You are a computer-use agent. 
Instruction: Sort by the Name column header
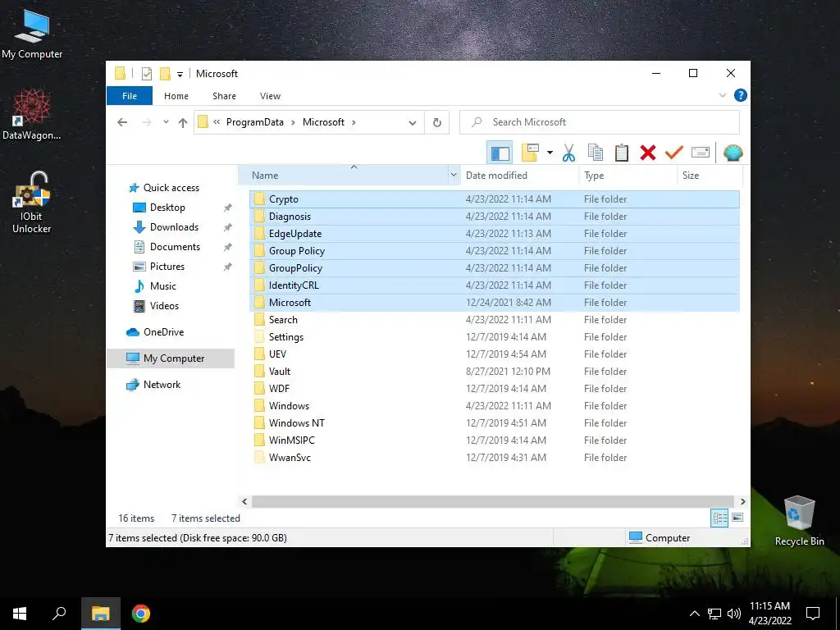343,176
